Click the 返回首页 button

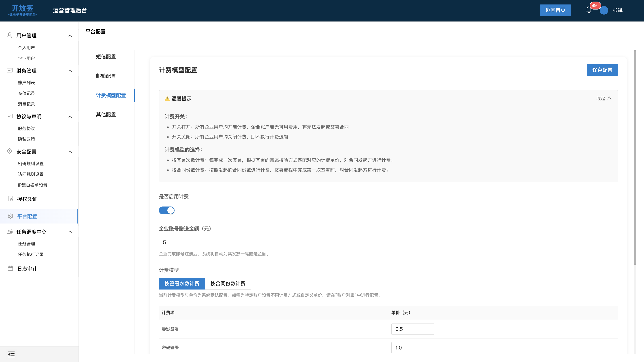pyautogui.click(x=555, y=10)
